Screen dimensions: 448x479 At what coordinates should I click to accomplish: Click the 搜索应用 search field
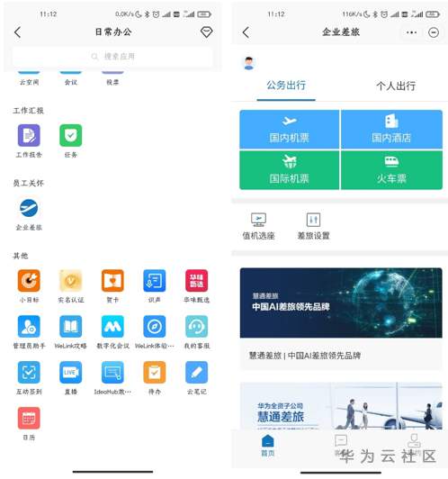tap(112, 57)
